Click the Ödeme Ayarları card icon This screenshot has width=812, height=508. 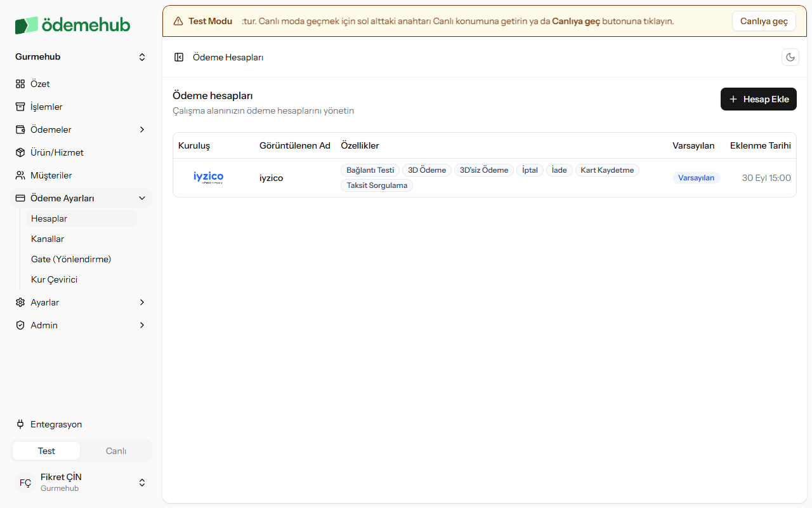pos(20,198)
